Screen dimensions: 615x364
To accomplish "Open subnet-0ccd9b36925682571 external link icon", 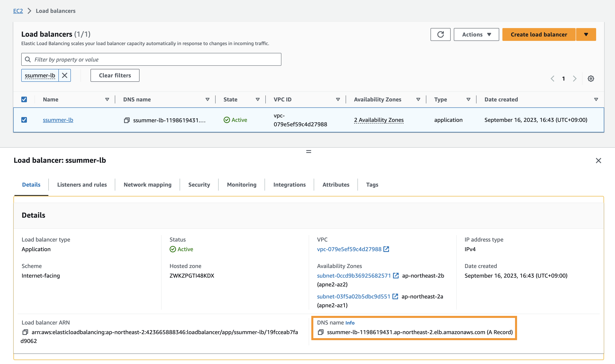I will (x=396, y=276).
